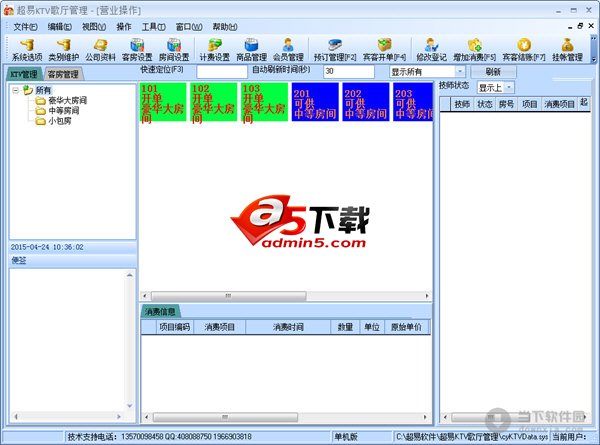Open 客房设置 toolbar icon
This screenshot has width=600, height=445.
pos(137,50)
